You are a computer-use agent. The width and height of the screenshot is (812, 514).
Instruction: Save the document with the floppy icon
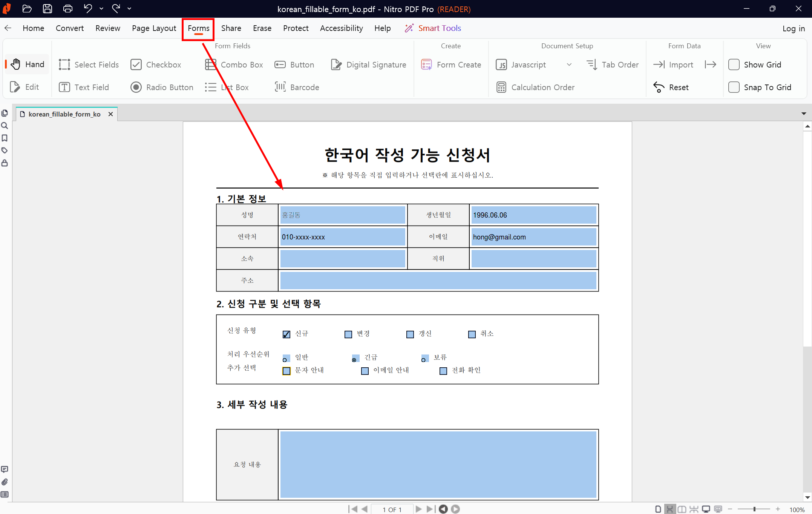pyautogui.click(x=47, y=9)
